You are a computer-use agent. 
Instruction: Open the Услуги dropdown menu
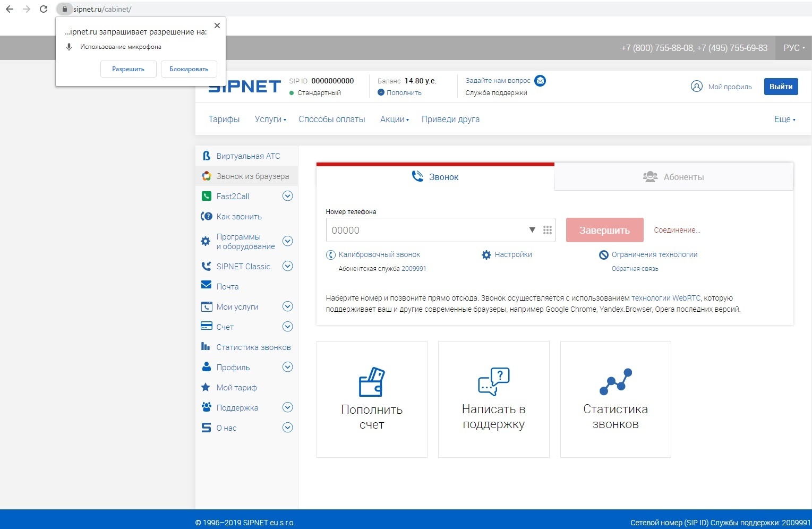[270, 119]
